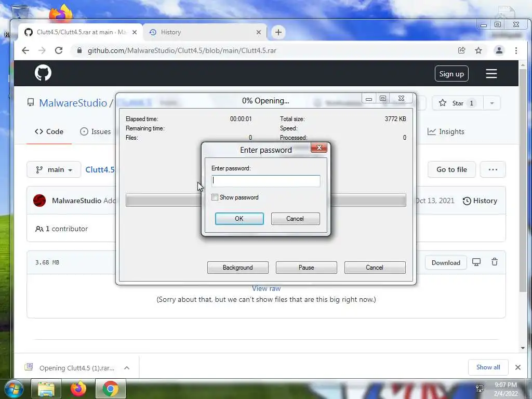Image resolution: width=532 pixels, height=399 pixels.
Task: Open a new browser tab
Action: (278, 32)
